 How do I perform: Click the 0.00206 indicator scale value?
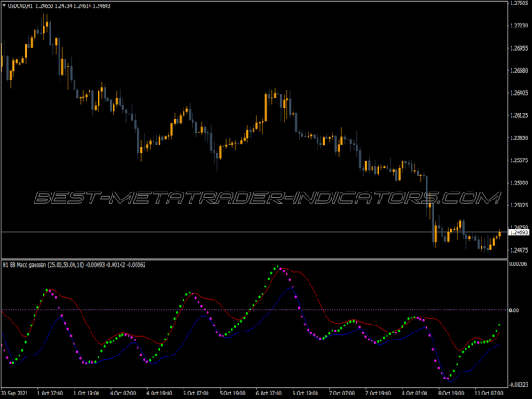518,264
